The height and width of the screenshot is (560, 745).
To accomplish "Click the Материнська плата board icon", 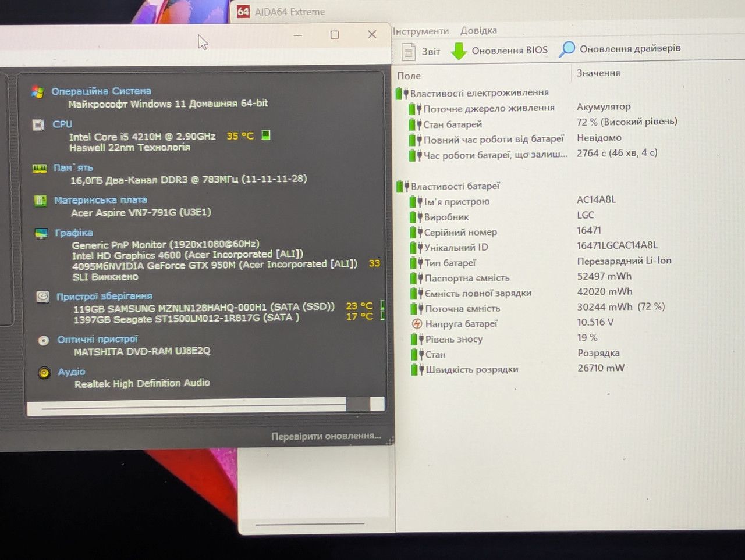I will 40,201.
